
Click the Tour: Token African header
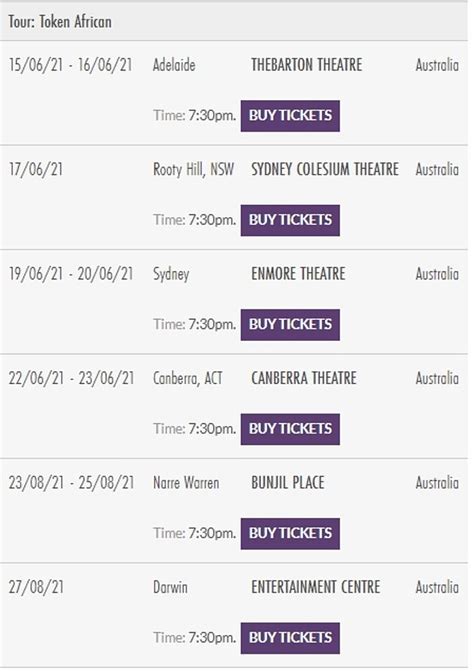coord(60,21)
